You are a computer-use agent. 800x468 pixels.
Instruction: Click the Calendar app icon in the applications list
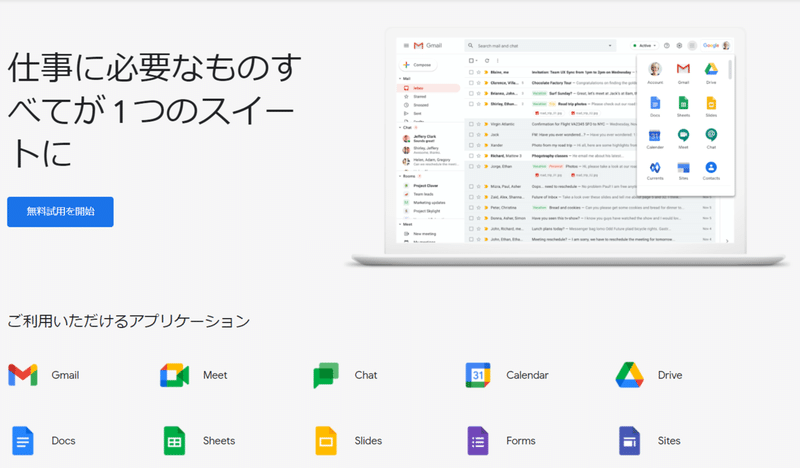(478, 375)
